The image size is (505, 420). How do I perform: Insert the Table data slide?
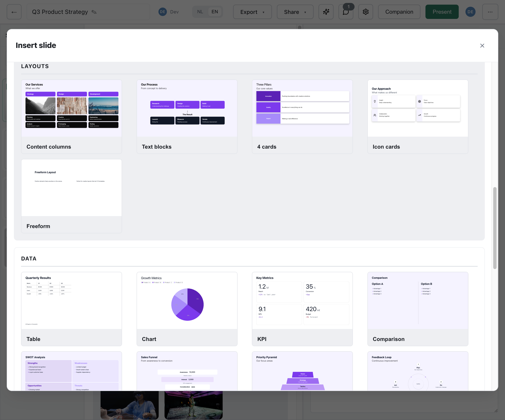pyautogui.click(x=71, y=309)
